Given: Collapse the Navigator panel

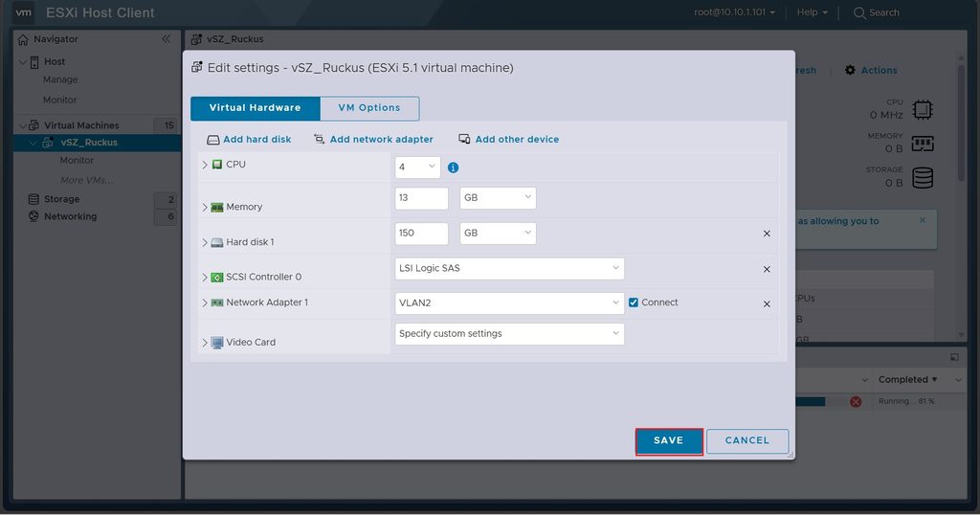Looking at the screenshot, I should click(x=167, y=38).
